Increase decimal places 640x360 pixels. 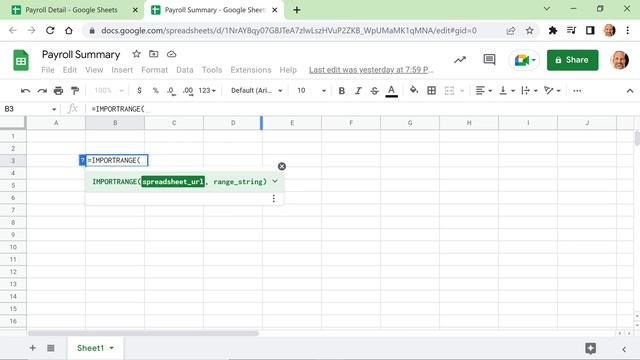point(188,91)
